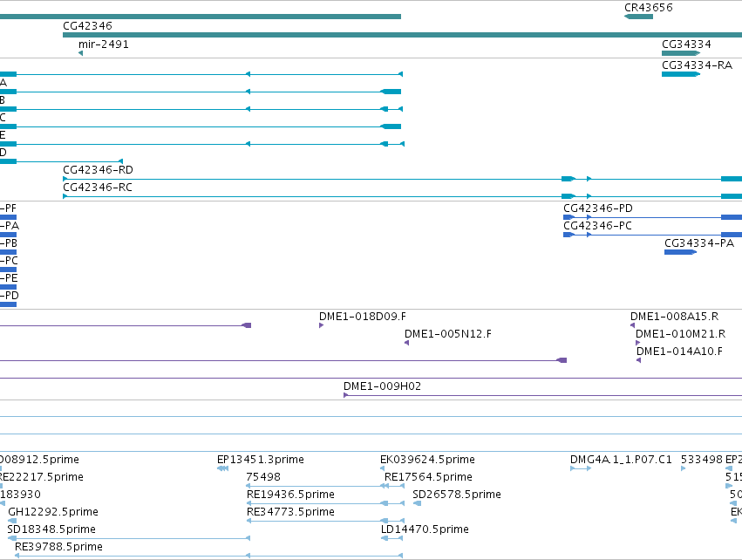Click the CR43656 gene label
This screenshot has width=742, height=560.
point(649,8)
